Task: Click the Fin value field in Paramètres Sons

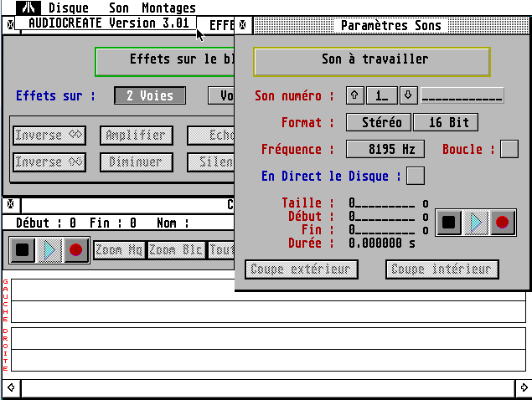Action: coord(382,230)
